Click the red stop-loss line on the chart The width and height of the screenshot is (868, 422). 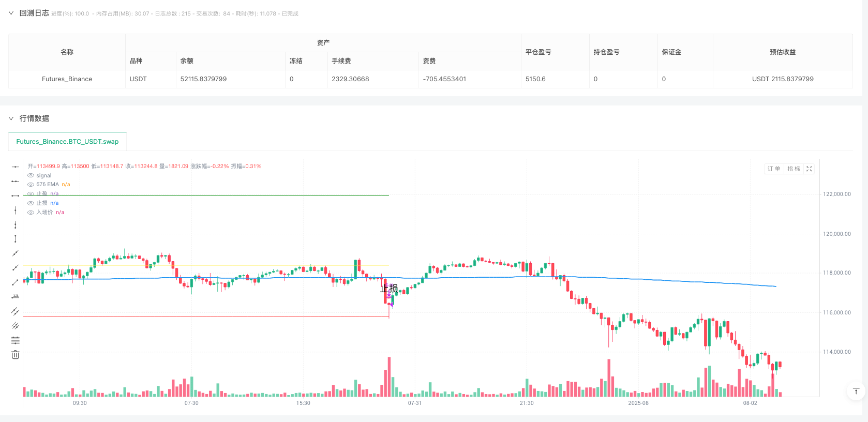(207, 318)
